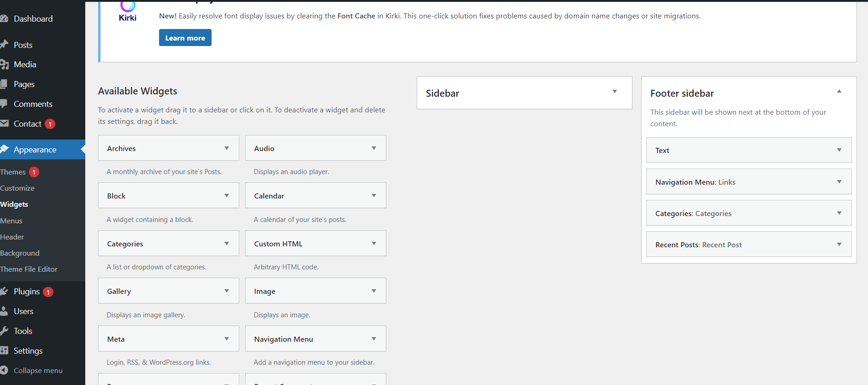
Task: Open the Dashboard link
Action: (x=33, y=19)
